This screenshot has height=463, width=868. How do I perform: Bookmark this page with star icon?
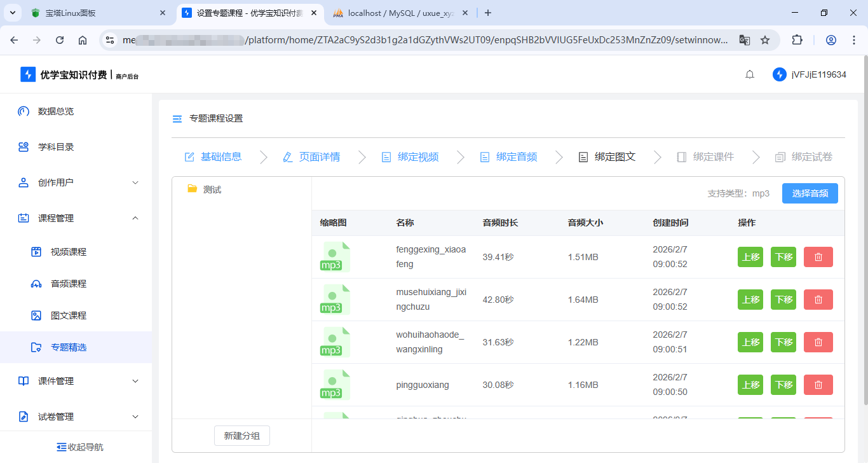click(765, 40)
